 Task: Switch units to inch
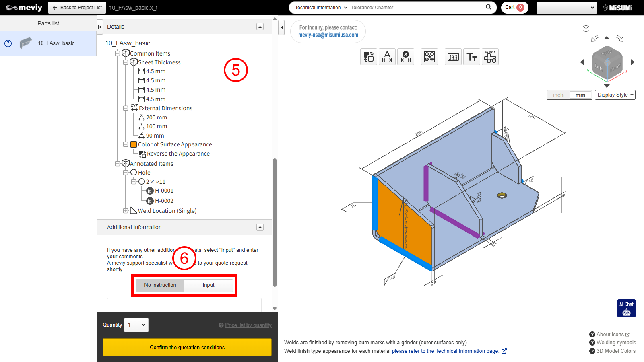click(558, 95)
